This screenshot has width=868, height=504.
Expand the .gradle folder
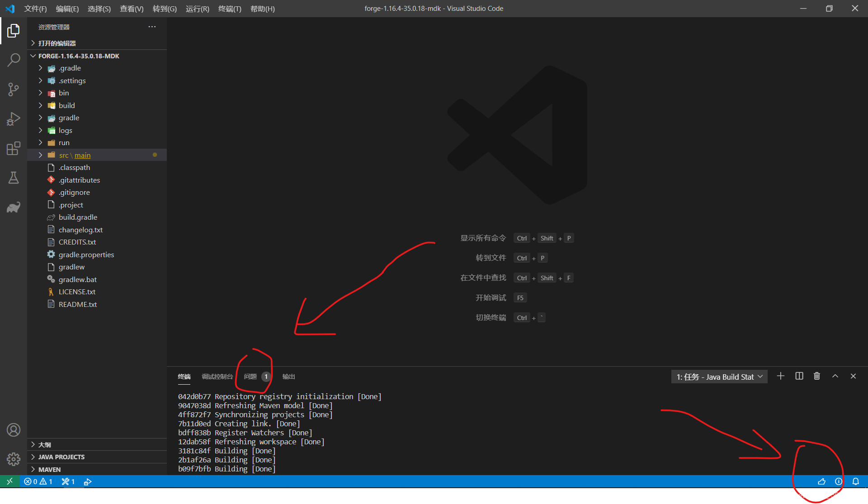97,68
